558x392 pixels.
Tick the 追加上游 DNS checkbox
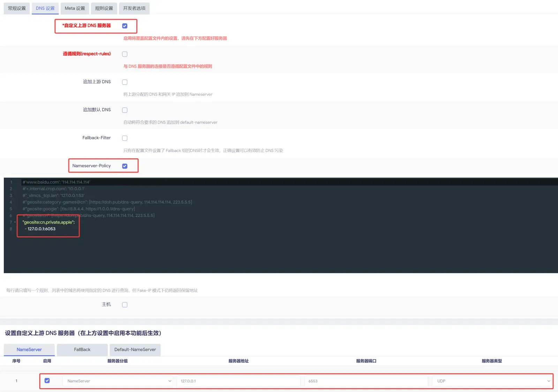tap(125, 82)
